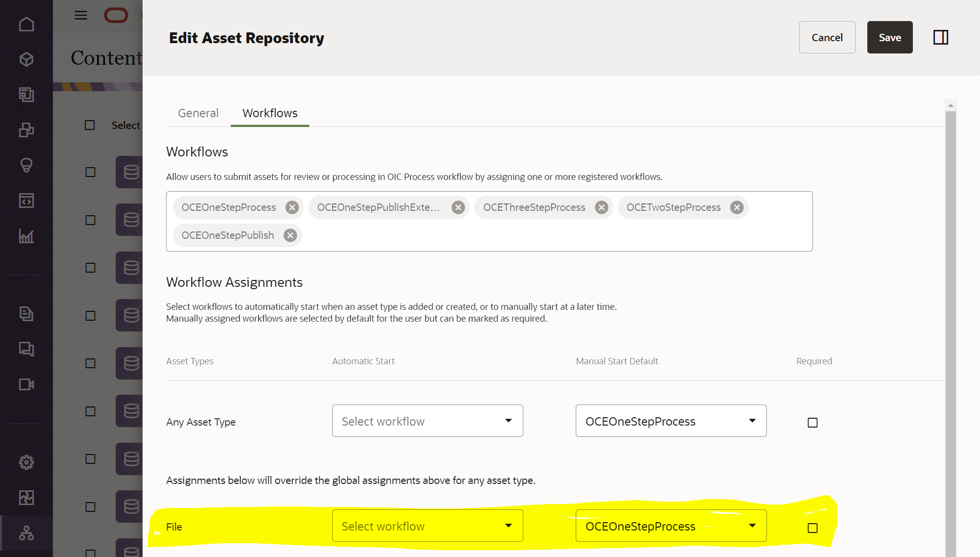Check the fourth repository row checkbox
This screenshot has width=980, height=557.
point(90,316)
